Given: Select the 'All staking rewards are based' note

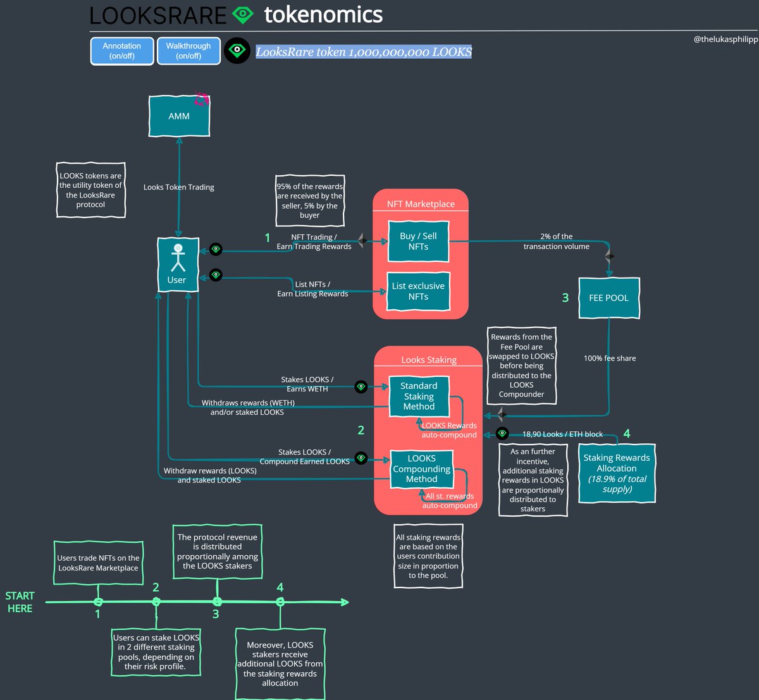Looking at the screenshot, I should coord(428,556).
